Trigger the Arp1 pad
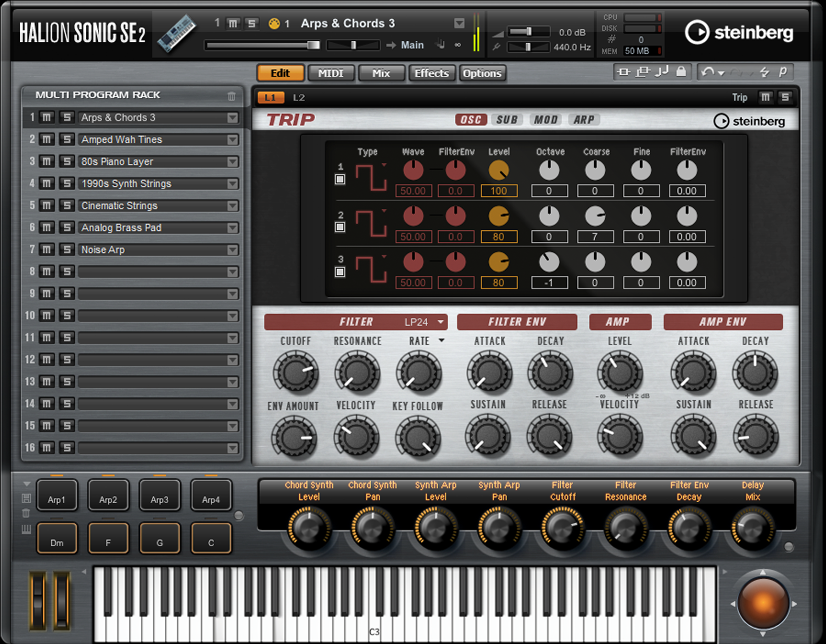Screen dimensions: 826x644 (x=57, y=495)
